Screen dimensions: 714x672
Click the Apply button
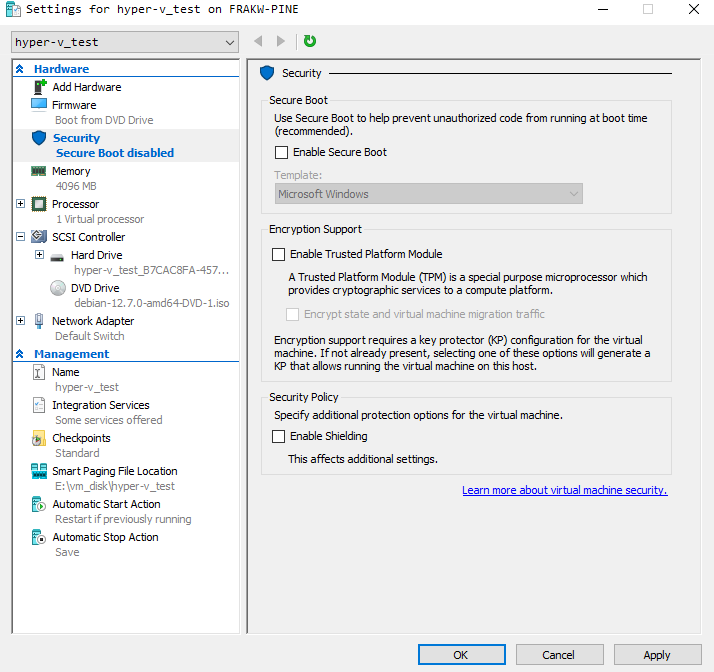[658, 655]
